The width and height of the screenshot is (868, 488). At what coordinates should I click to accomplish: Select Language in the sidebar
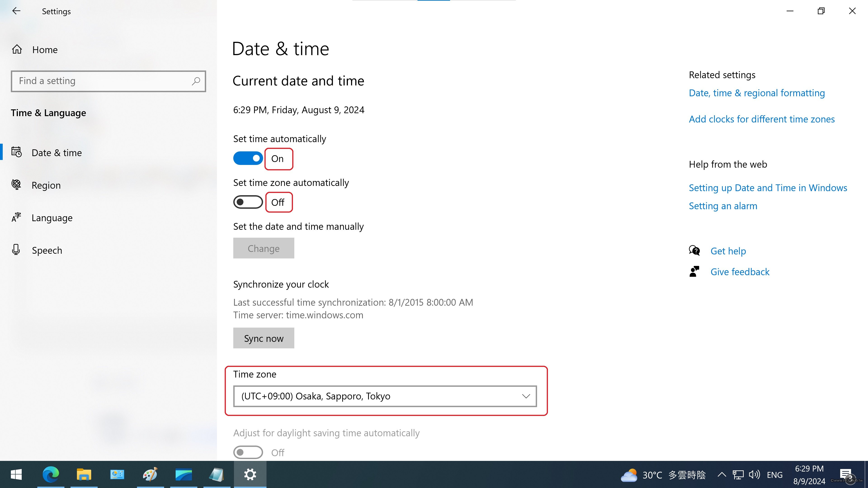[x=52, y=218]
